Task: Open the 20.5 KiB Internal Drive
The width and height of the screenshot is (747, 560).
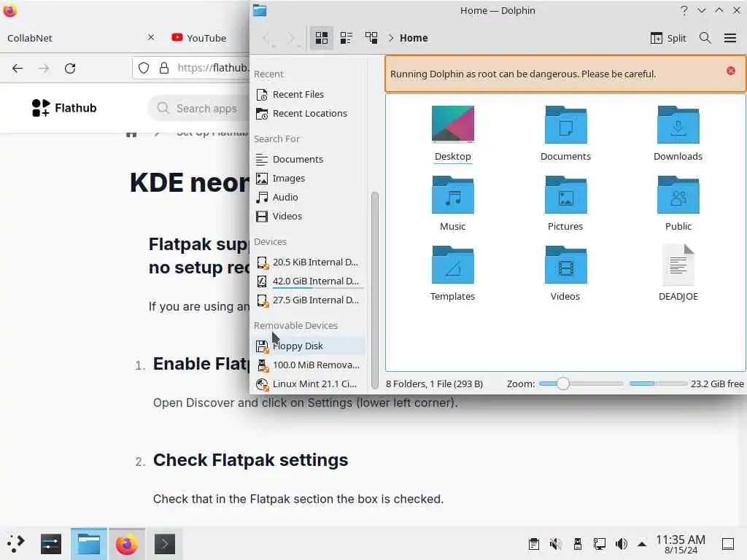Action: click(x=309, y=262)
